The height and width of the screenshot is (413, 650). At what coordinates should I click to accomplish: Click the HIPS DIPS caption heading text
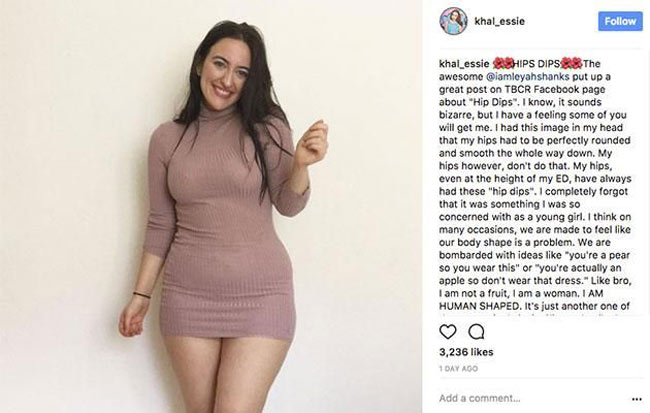(x=537, y=64)
